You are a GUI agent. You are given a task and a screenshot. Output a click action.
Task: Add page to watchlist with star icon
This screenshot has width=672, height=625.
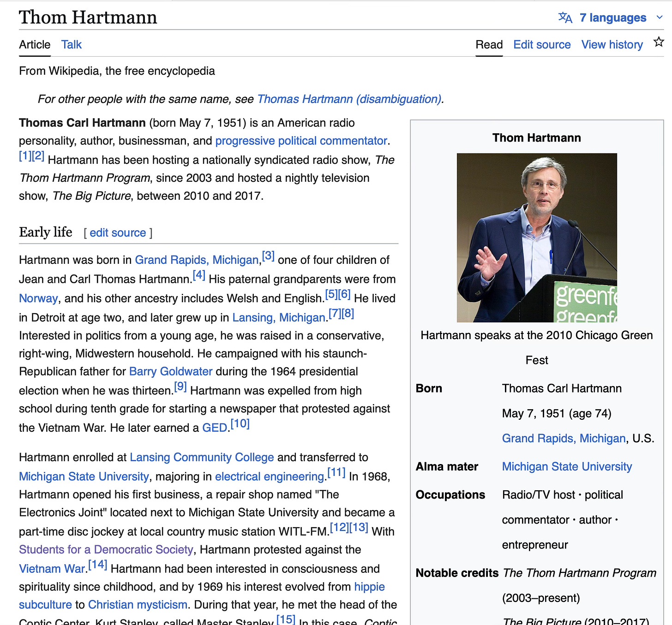pyautogui.click(x=659, y=42)
